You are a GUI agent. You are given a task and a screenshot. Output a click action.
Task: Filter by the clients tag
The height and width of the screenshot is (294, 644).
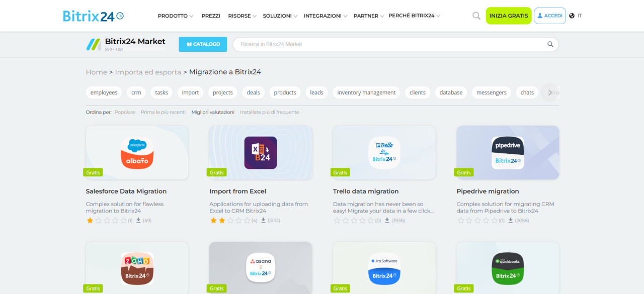[x=418, y=92]
